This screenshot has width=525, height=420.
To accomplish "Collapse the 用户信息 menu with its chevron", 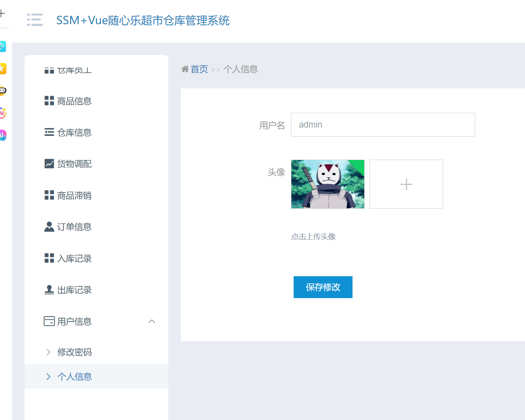I will click(x=152, y=322).
